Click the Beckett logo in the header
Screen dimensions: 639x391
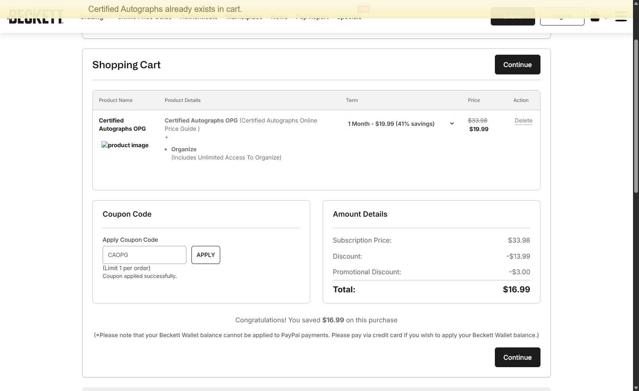(36, 17)
